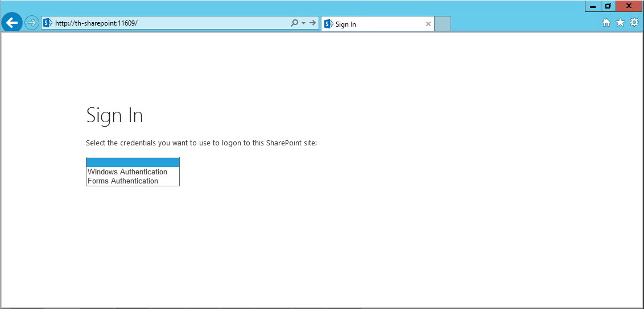
Task: Open the Tools gear menu
Action: click(x=634, y=23)
